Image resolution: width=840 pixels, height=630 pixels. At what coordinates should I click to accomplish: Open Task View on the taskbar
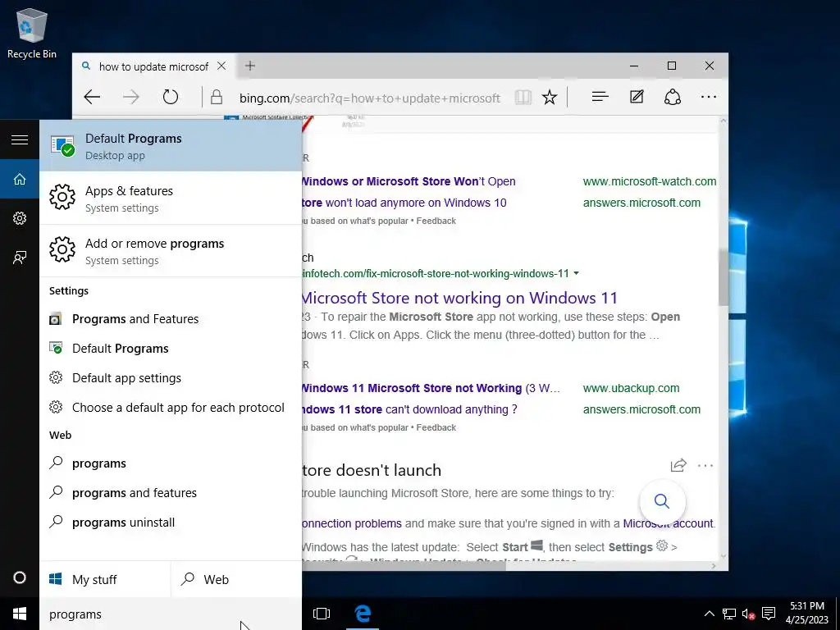coord(322,614)
